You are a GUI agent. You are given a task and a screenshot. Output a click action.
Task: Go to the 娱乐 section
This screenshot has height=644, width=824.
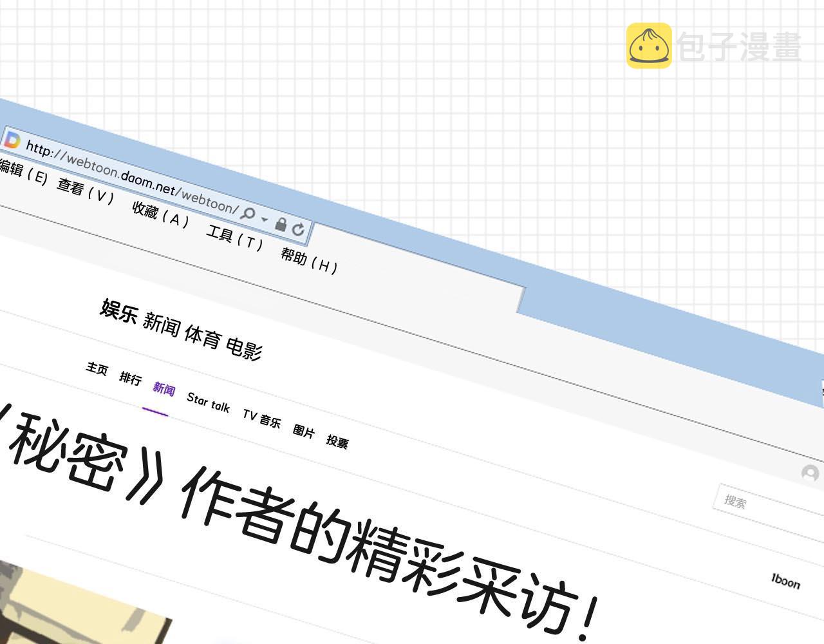pyautogui.click(x=119, y=311)
